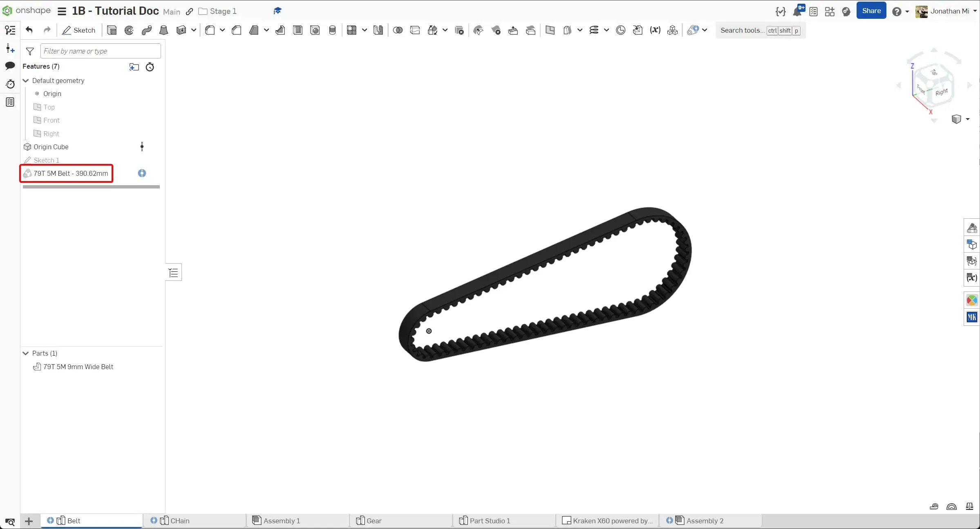This screenshot has height=529, width=980.
Task: Select the Revolve tool
Action: coord(129,30)
